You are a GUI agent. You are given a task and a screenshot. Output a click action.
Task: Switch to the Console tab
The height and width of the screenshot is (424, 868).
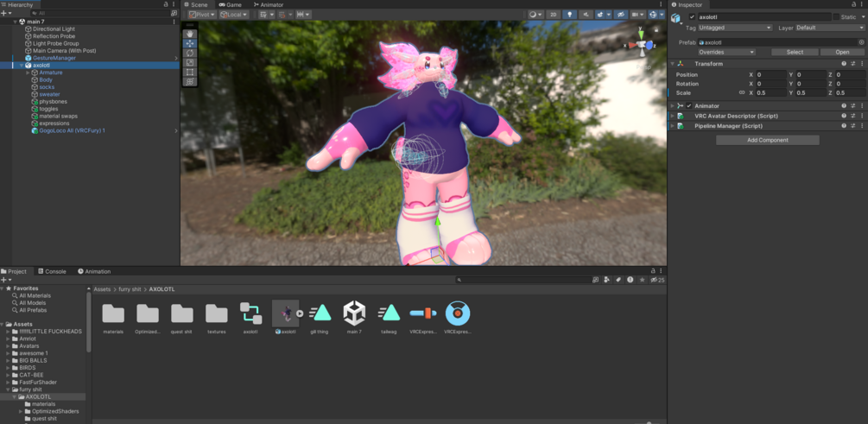tap(52, 271)
